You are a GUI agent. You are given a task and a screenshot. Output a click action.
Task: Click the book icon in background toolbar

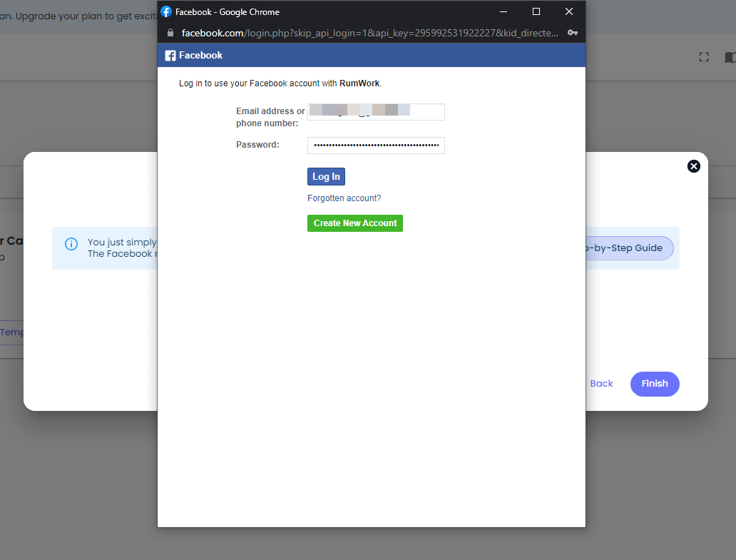coord(730,57)
